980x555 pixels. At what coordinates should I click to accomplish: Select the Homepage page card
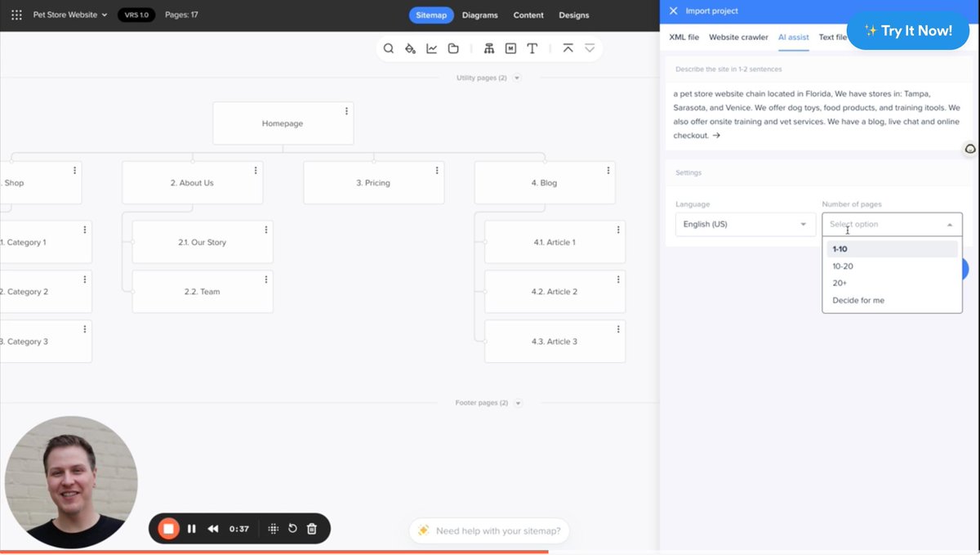pos(283,123)
